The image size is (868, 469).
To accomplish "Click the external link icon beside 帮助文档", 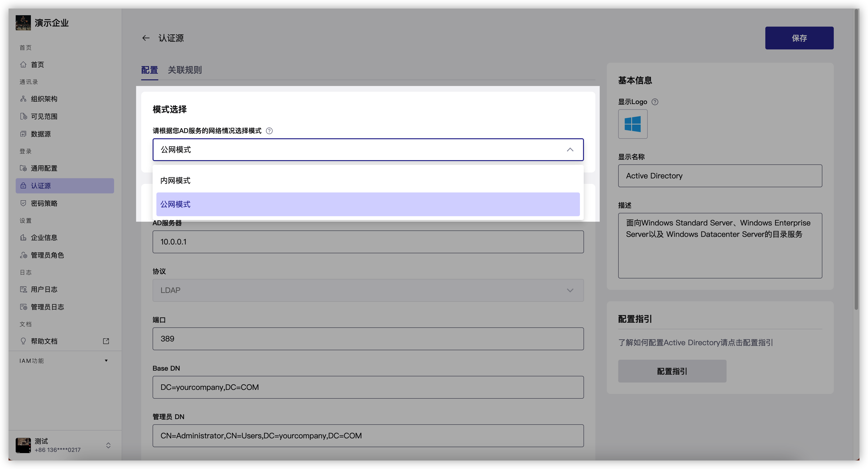I will [x=106, y=341].
